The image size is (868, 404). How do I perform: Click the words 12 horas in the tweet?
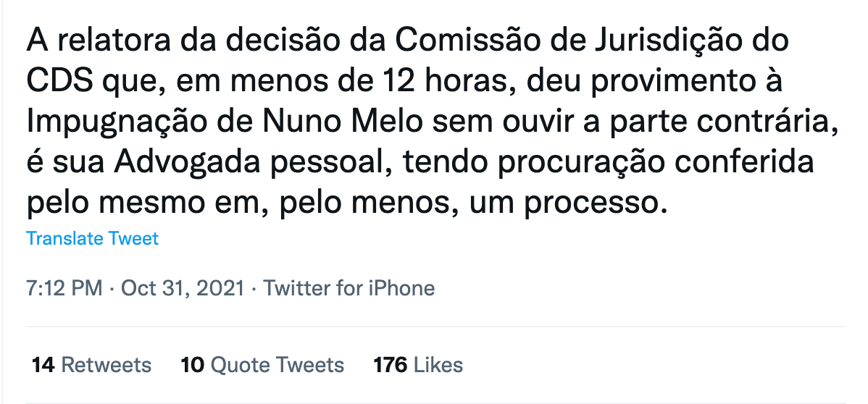(448, 81)
